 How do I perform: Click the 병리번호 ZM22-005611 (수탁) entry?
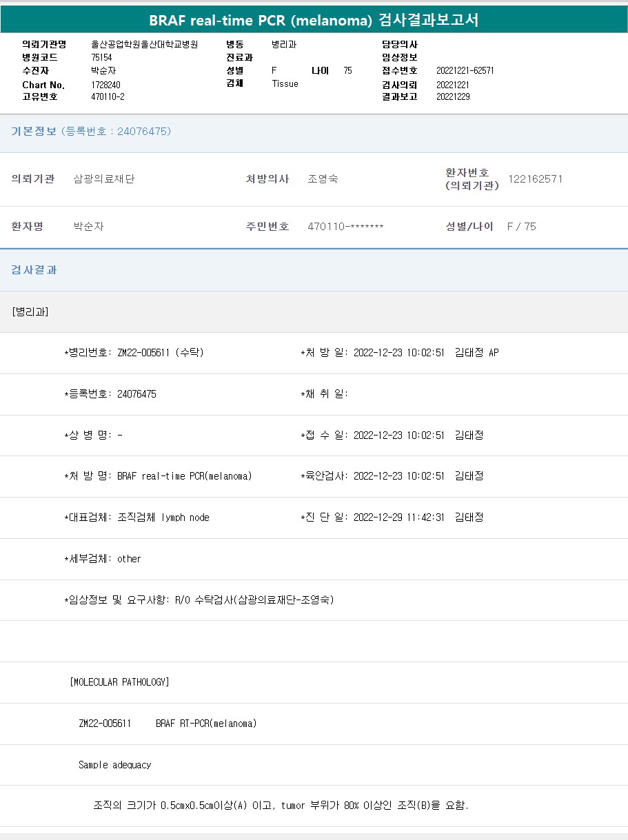[x=160, y=353]
